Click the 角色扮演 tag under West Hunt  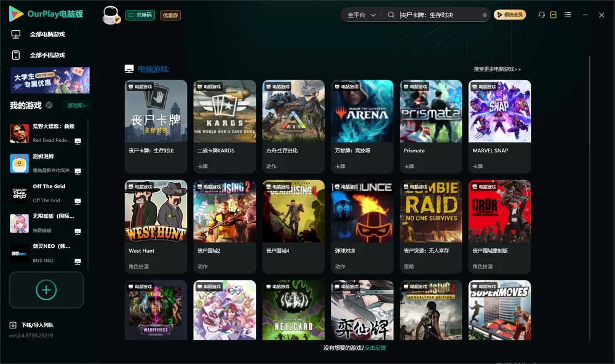(x=138, y=266)
